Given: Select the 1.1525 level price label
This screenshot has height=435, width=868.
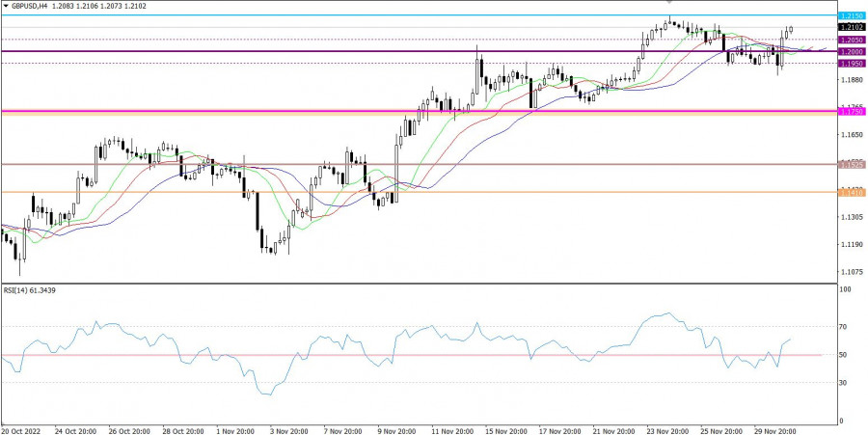Looking at the screenshot, I should (851, 165).
